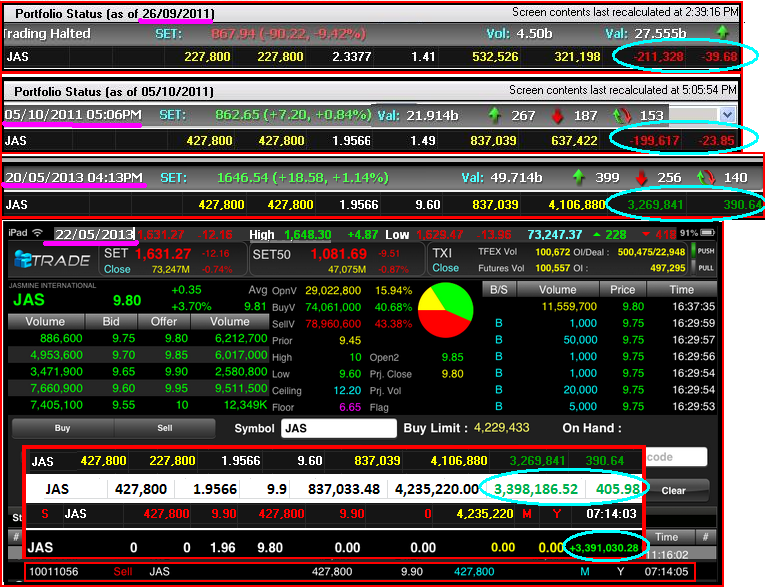This screenshot has height=588, width=765.
Task: Click red down triangle beside 418
Action: (x=646, y=235)
